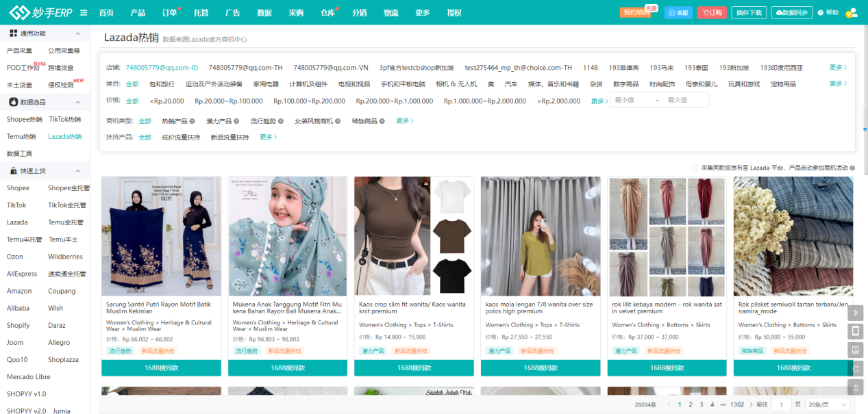The height and width of the screenshot is (414, 868).
Task: Click the 插件下载 button
Action: coord(748,12)
